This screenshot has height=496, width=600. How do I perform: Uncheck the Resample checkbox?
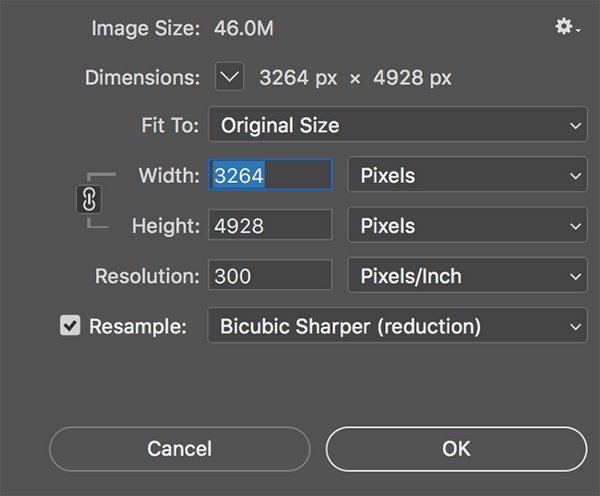[70, 326]
